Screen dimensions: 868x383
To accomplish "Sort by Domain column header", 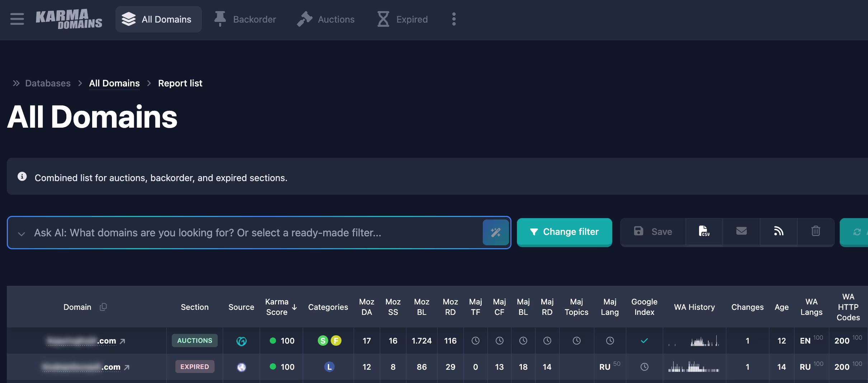I will coord(77,307).
